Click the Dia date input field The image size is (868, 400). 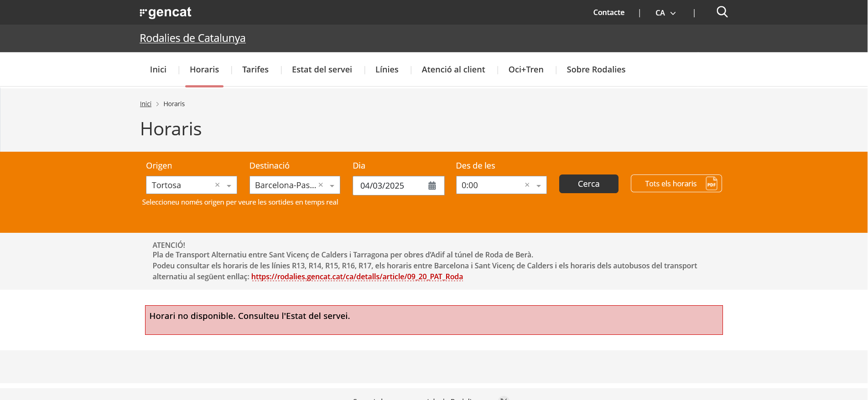399,185
